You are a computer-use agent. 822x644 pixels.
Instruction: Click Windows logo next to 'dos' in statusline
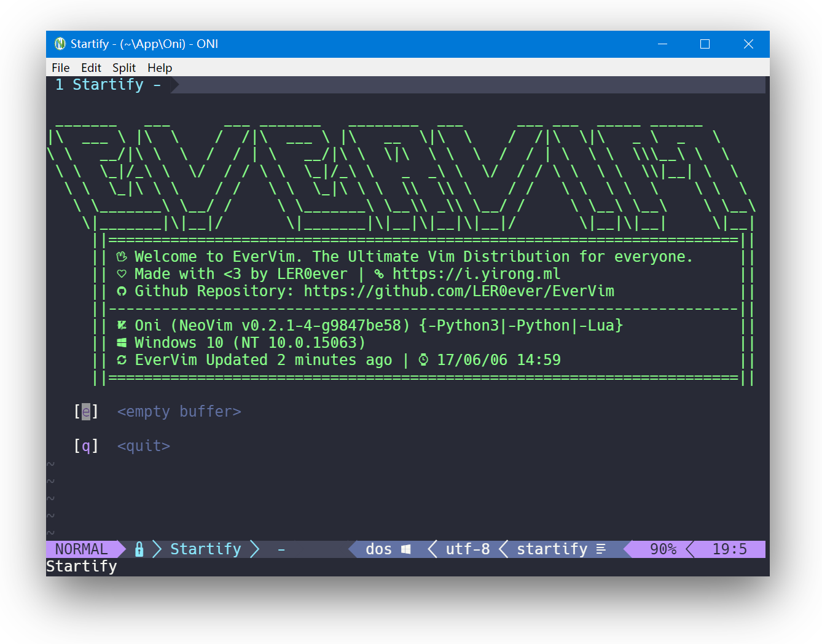click(x=406, y=549)
